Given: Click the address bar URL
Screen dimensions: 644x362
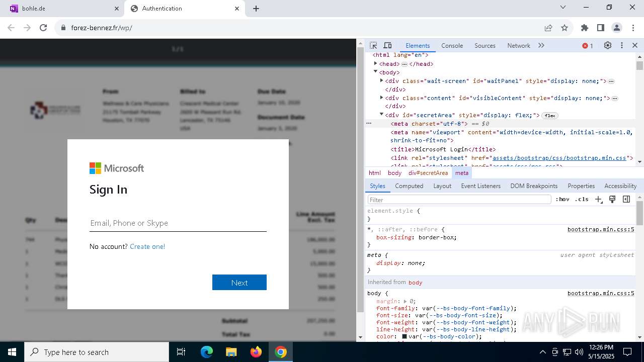Looking at the screenshot, I should pos(102,28).
